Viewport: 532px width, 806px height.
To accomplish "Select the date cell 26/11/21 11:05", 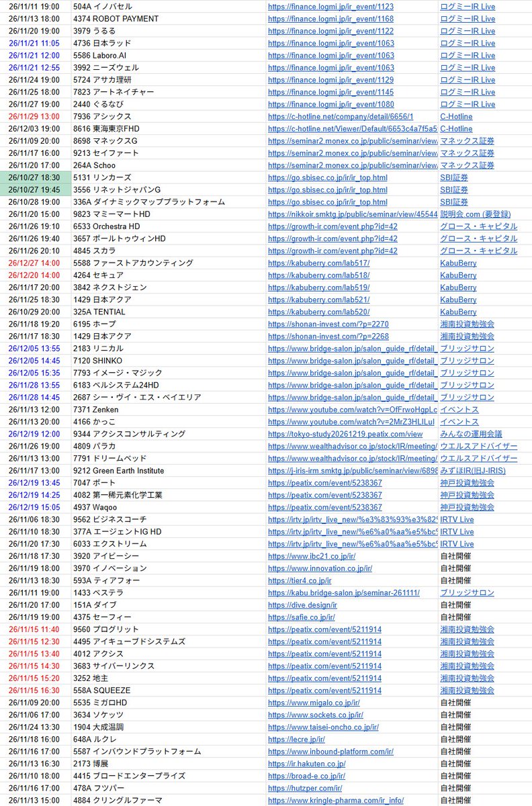I will [x=34, y=43].
